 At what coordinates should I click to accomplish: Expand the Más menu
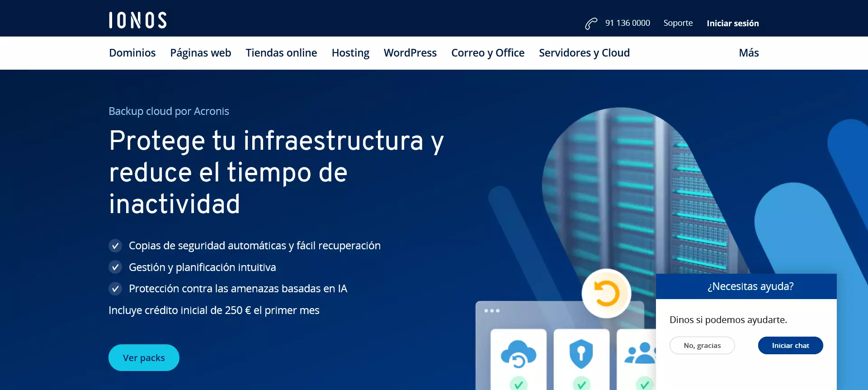coord(749,53)
